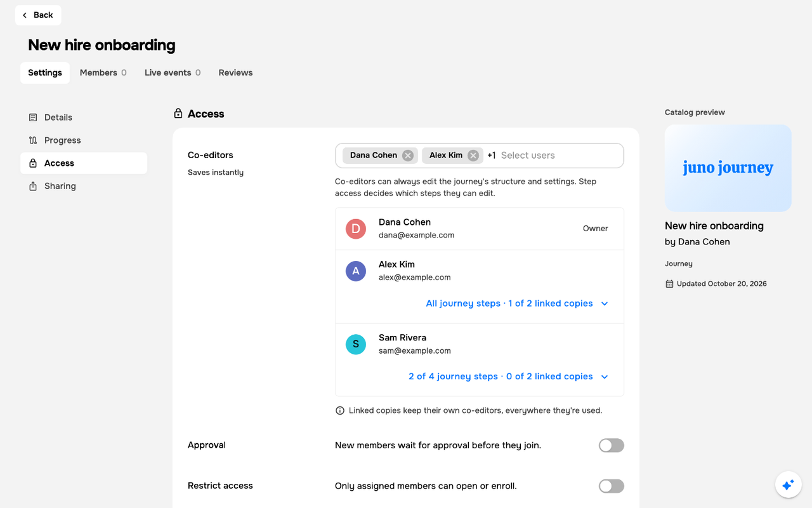Go to the Reviews tab
The height and width of the screenshot is (508, 812).
tap(236, 73)
